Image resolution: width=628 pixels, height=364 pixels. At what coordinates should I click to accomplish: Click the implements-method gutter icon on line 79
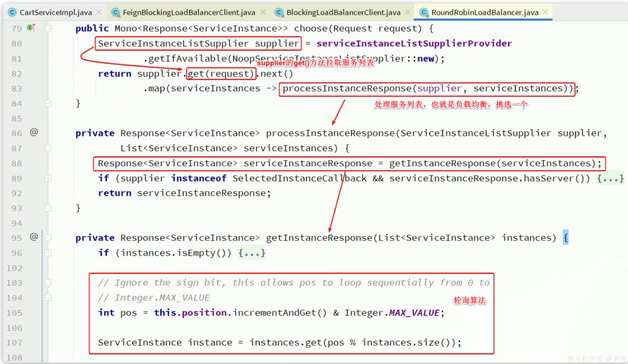click(31, 28)
